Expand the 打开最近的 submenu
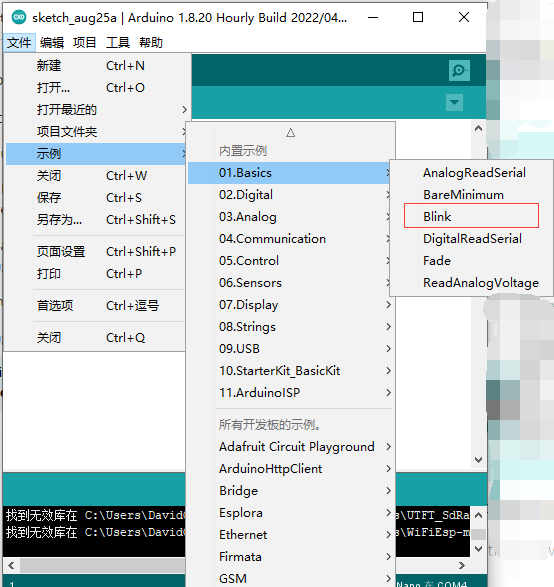 click(95, 110)
